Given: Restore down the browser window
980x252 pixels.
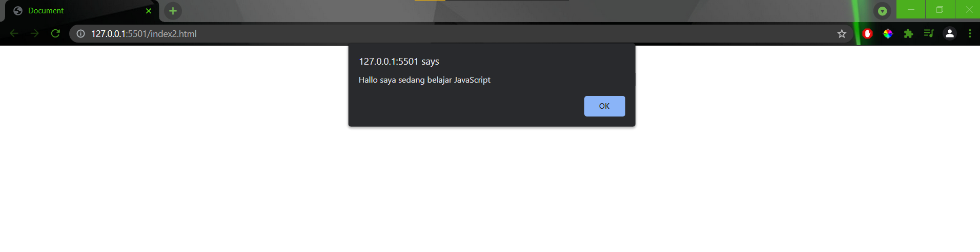Looking at the screenshot, I should point(940,9).
